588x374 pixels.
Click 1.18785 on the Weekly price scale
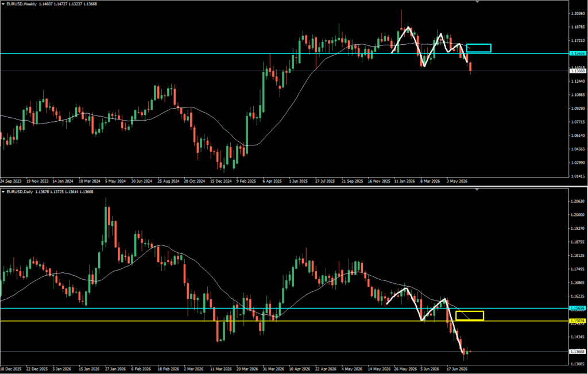(x=578, y=27)
